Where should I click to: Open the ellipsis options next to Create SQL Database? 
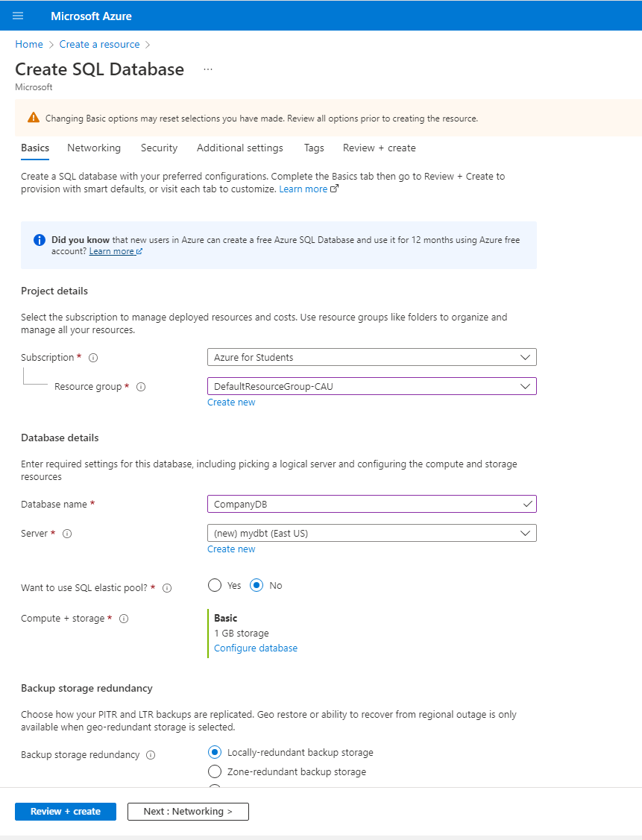208,69
